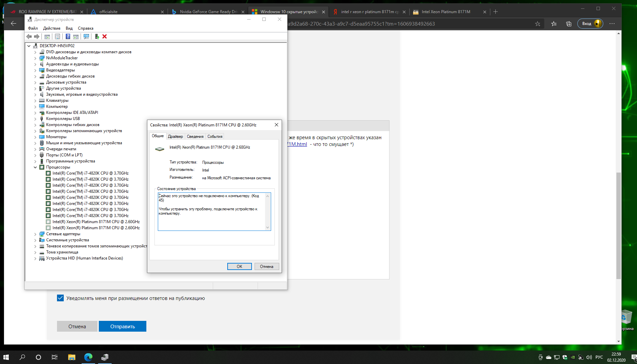The image size is (637, 364).
Task: Go back using the Edge browser back arrow
Action: coord(13,24)
